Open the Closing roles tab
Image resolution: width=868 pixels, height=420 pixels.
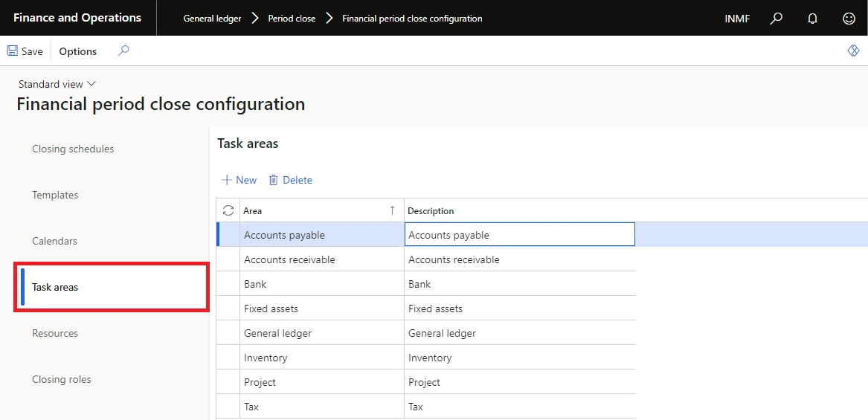[x=62, y=379]
